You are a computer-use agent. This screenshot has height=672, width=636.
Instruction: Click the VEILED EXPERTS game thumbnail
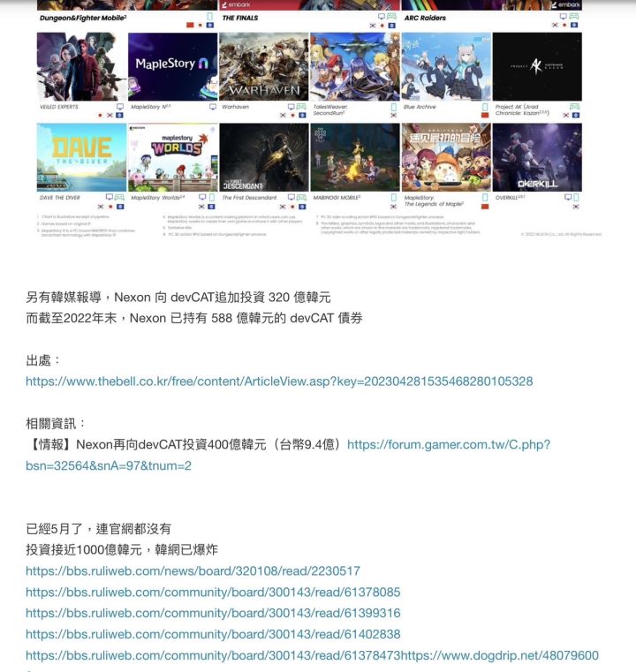point(82,66)
